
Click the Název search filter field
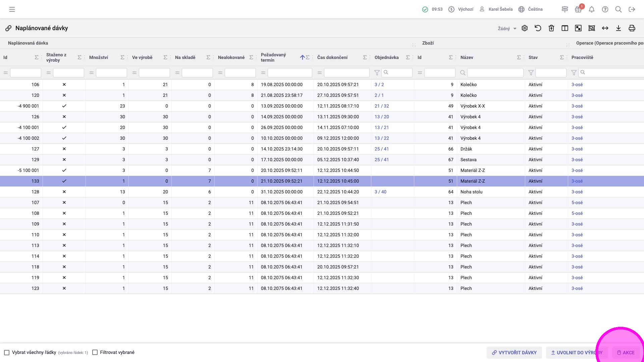495,73
